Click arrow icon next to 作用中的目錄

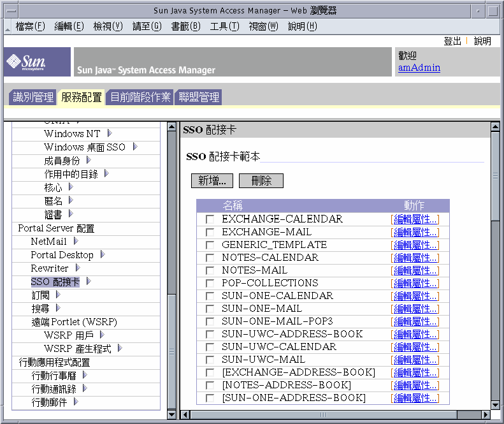(106, 173)
